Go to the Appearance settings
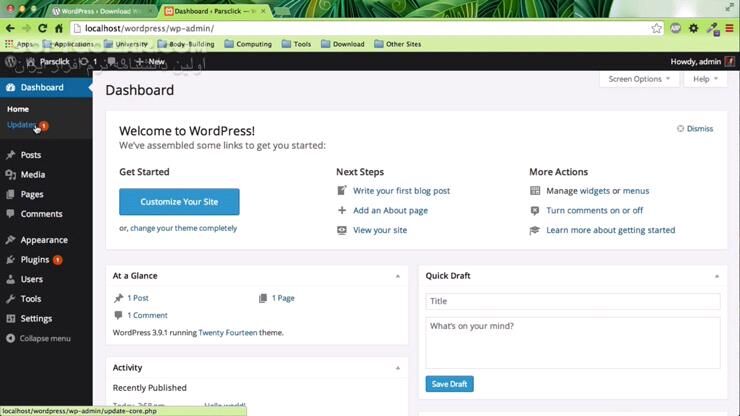 (x=43, y=240)
